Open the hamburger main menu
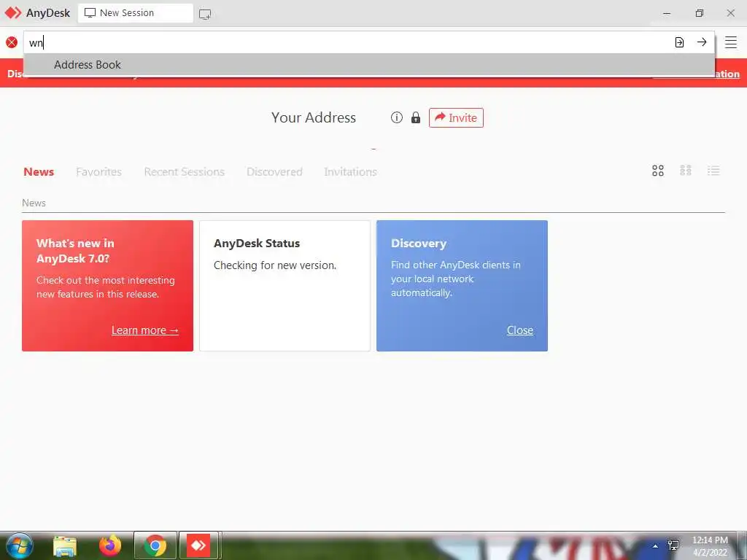Viewport: 747px width, 560px height. point(731,42)
